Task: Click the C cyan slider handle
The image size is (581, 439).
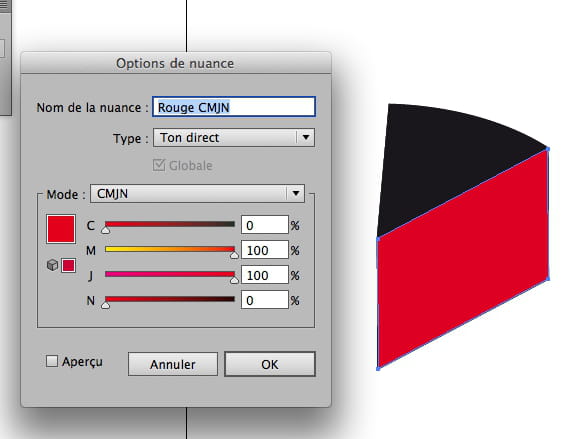Action: coord(106,230)
